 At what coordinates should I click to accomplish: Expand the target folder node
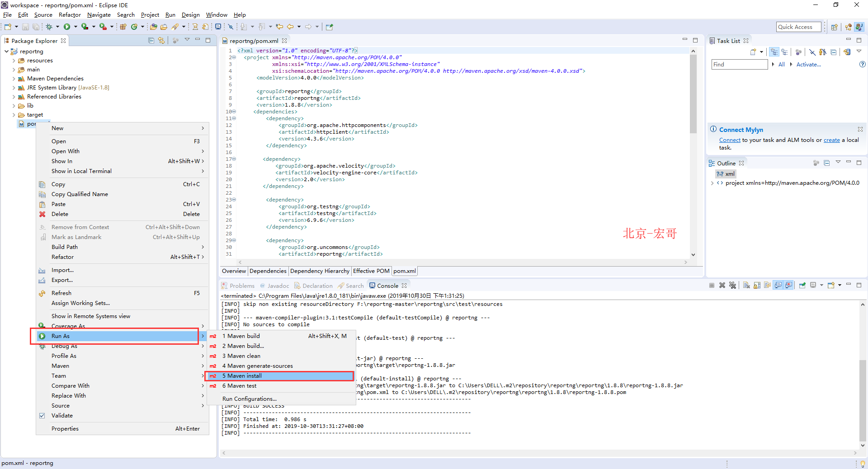click(x=14, y=115)
